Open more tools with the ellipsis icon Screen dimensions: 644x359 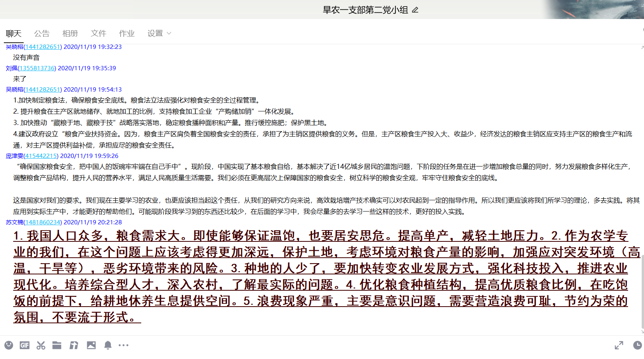[123, 345]
